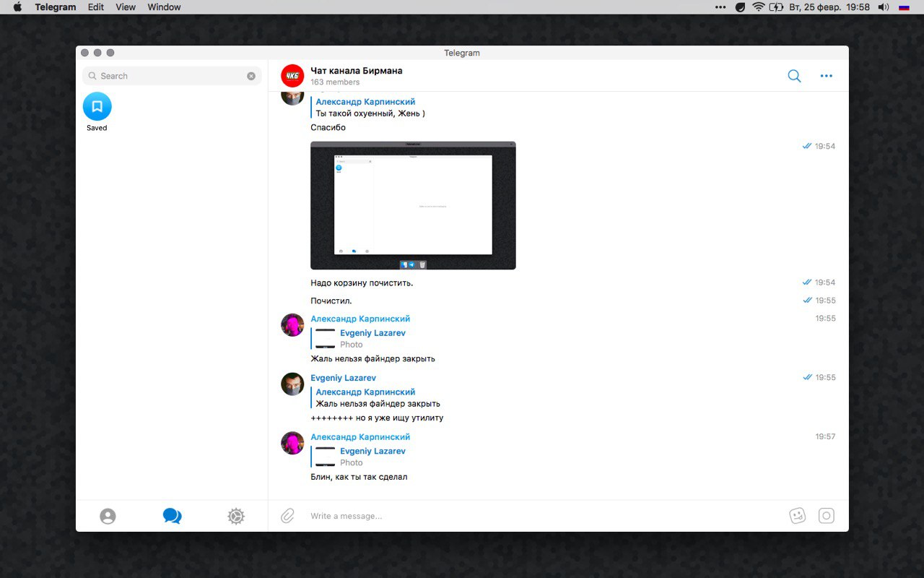Screen dimensions: 924x578
Task: Click the 19:54 timestamp beside the photo
Action: pyautogui.click(x=825, y=146)
